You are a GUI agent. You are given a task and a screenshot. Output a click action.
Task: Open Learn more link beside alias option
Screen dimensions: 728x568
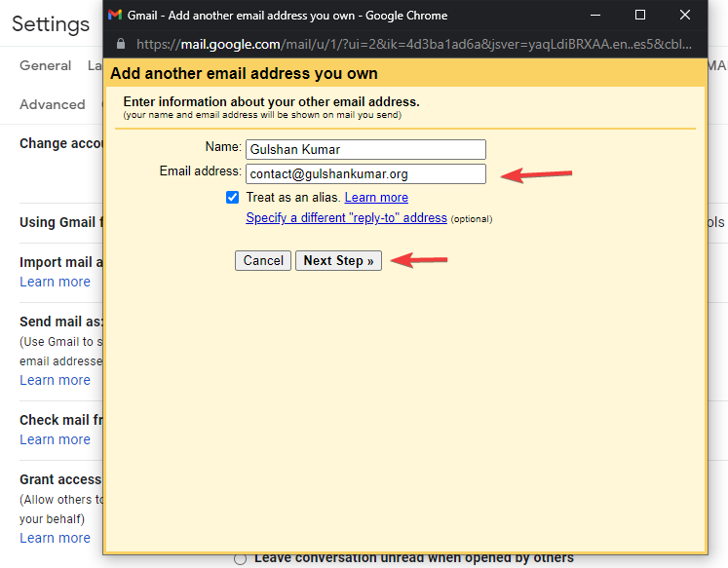click(376, 197)
